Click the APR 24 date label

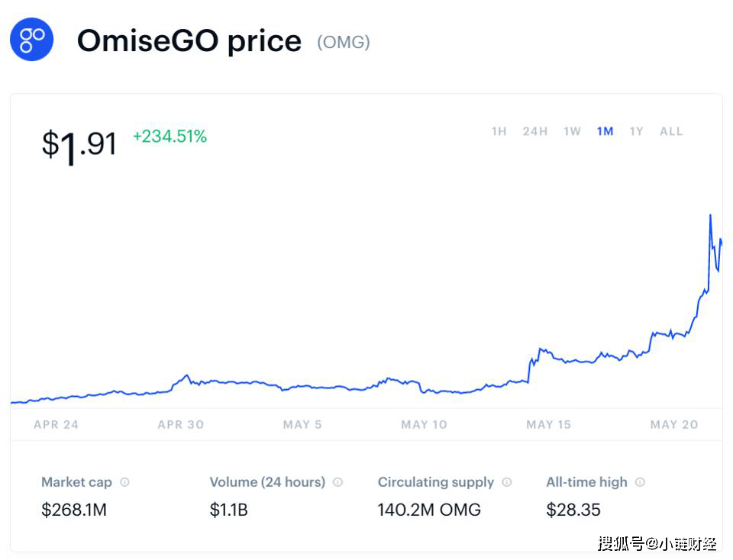click(x=56, y=424)
